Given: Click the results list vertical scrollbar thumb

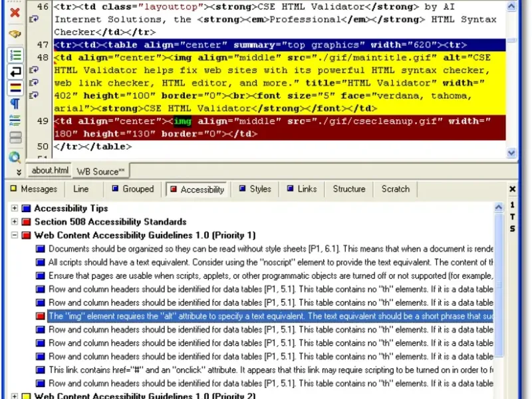Looking at the screenshot, I should tap(498, 285).
